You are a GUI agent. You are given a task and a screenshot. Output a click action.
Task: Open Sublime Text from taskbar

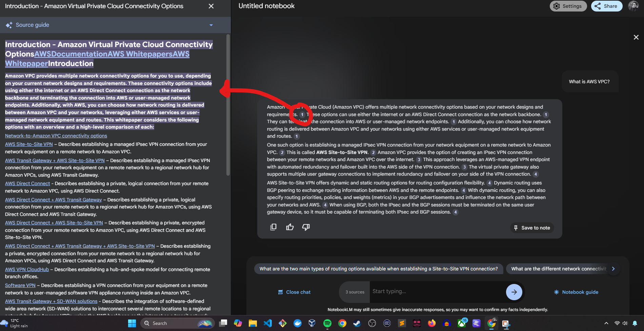click(x=402, y=323)
